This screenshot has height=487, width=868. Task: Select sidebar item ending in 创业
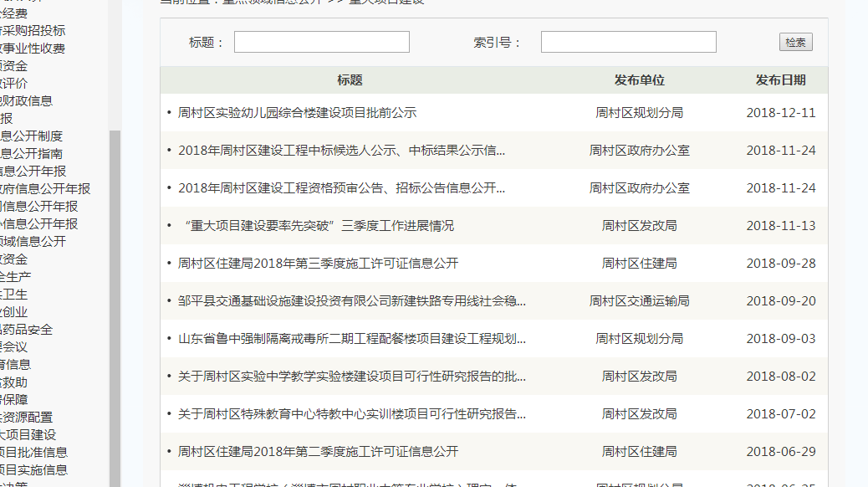tap(14, 312)
